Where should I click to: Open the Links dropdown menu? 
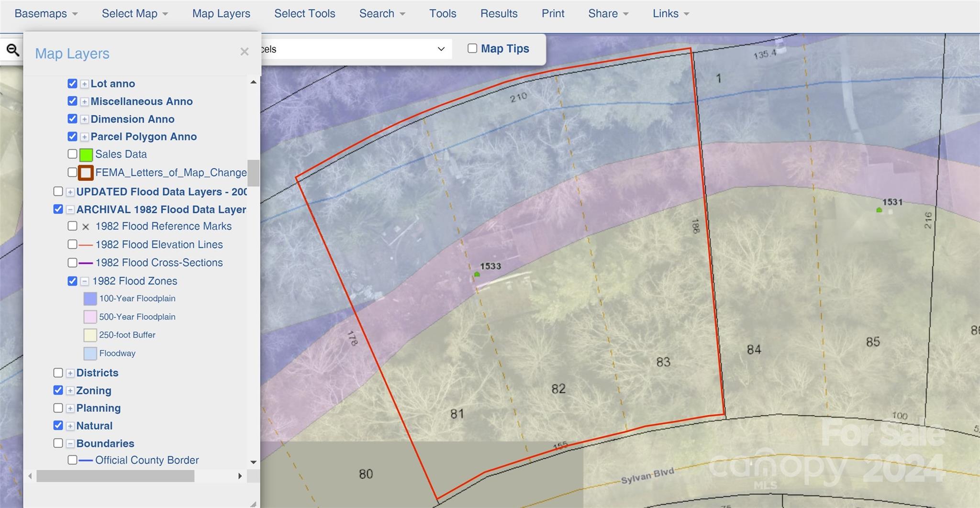tap(671, 13)
